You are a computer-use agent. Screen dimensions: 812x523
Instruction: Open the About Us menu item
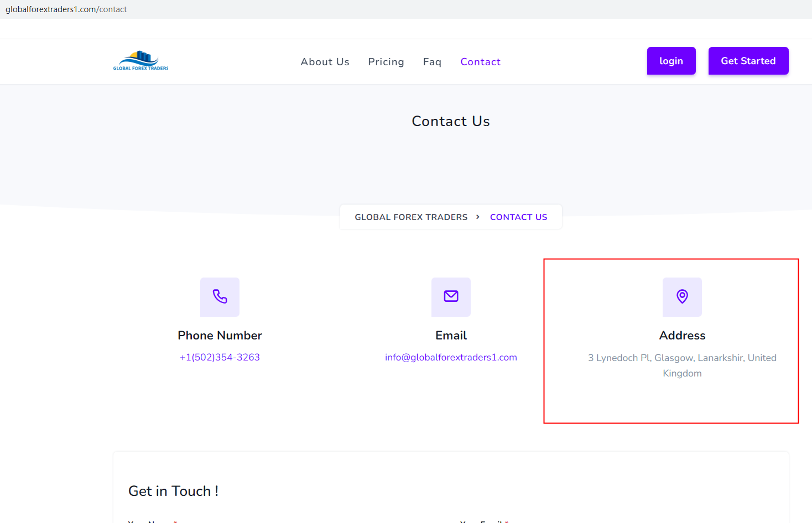click(325, 62)
